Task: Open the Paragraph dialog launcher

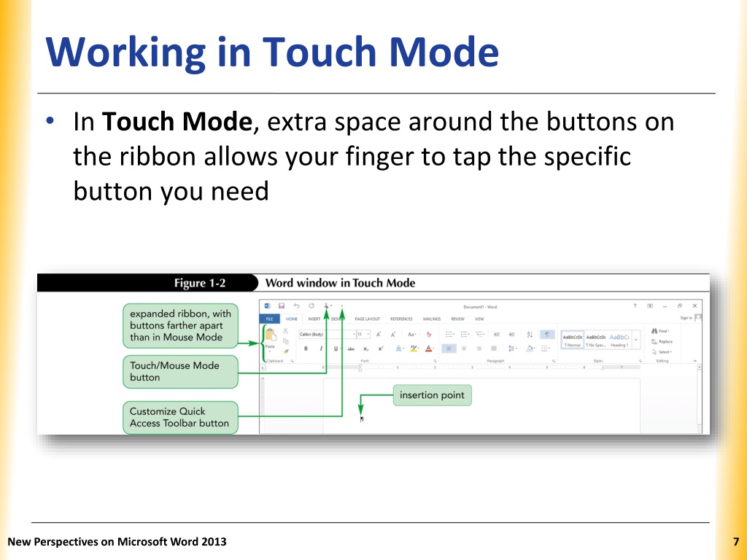Action: [x=554, y=361]
